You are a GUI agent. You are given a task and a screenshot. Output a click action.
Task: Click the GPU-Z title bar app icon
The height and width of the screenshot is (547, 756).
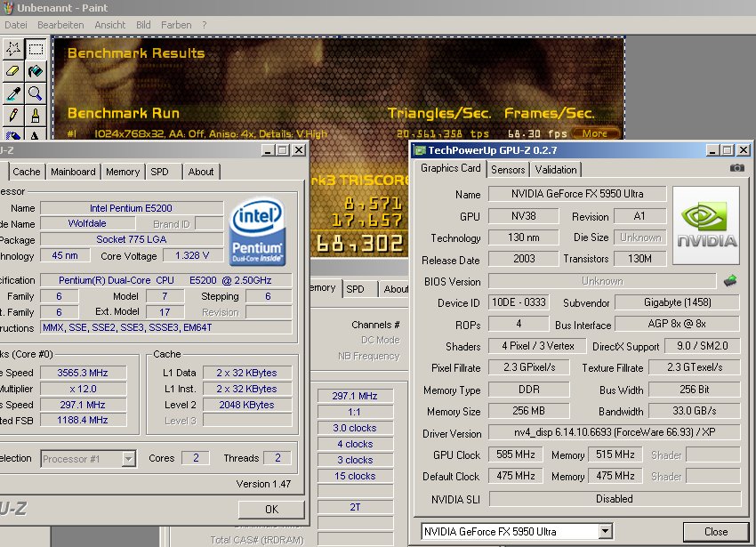(421, 150)
